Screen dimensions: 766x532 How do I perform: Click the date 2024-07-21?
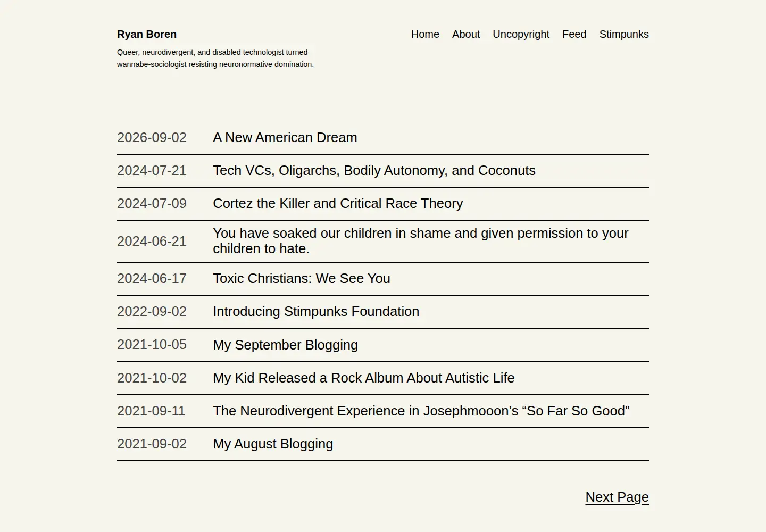(152, 170)
